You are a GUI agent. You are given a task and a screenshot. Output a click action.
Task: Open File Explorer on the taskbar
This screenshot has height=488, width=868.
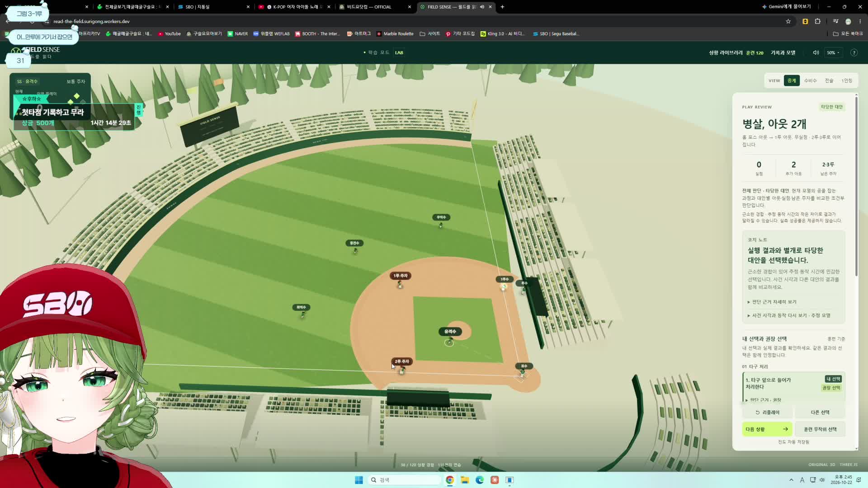click(465, 480)
